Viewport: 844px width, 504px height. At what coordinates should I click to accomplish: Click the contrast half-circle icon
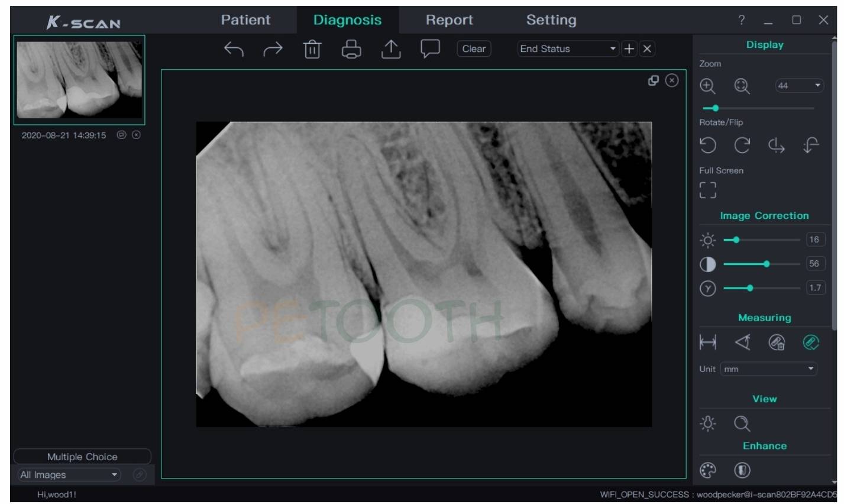tap(708, 264)
